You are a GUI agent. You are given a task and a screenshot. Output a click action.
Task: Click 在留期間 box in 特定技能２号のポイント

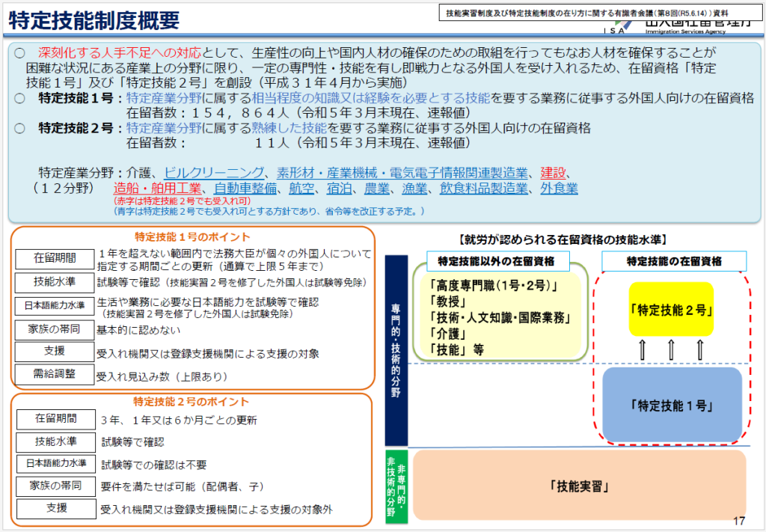point(56,419)
